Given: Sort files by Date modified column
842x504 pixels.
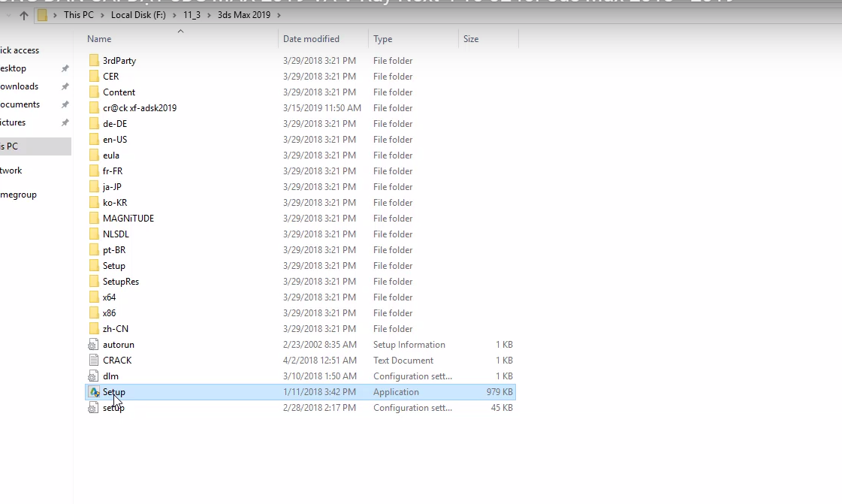Looking at the screenshot, I should tap(311, 39).
